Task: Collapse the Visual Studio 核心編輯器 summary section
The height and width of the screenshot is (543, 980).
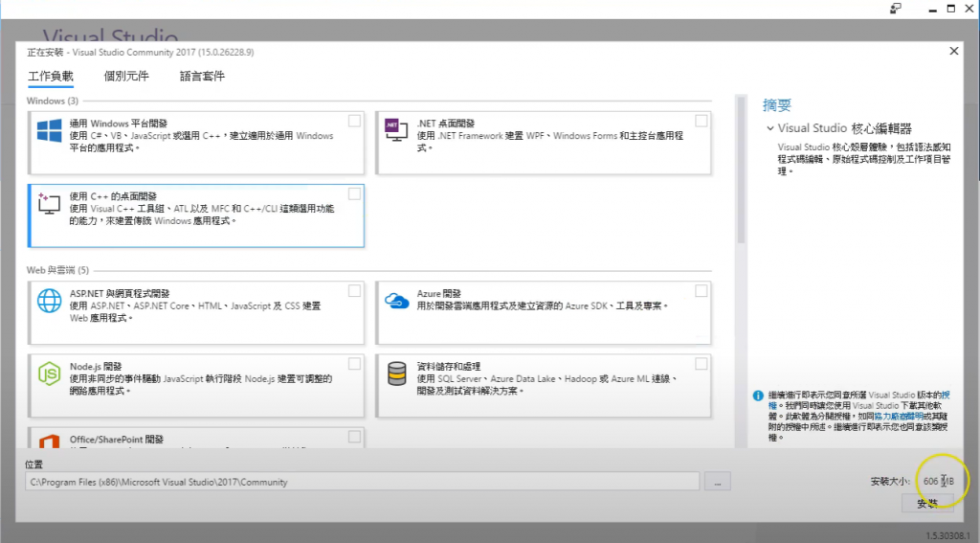Action: pos(770,128)
